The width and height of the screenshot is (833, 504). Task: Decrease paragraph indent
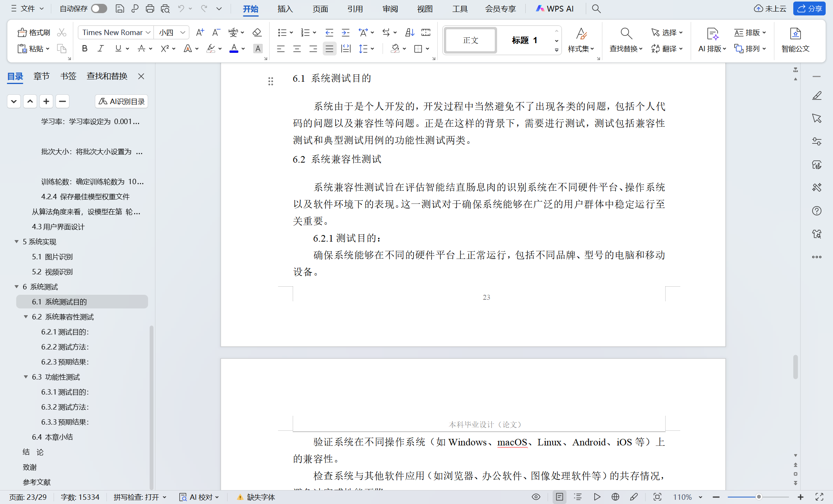329,32
